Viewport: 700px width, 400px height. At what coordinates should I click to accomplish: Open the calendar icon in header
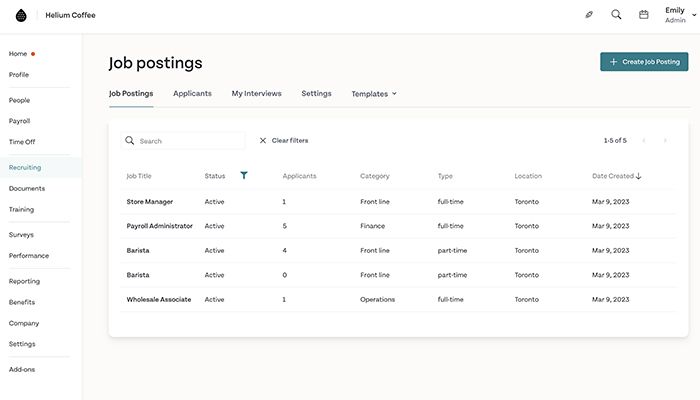644,15
